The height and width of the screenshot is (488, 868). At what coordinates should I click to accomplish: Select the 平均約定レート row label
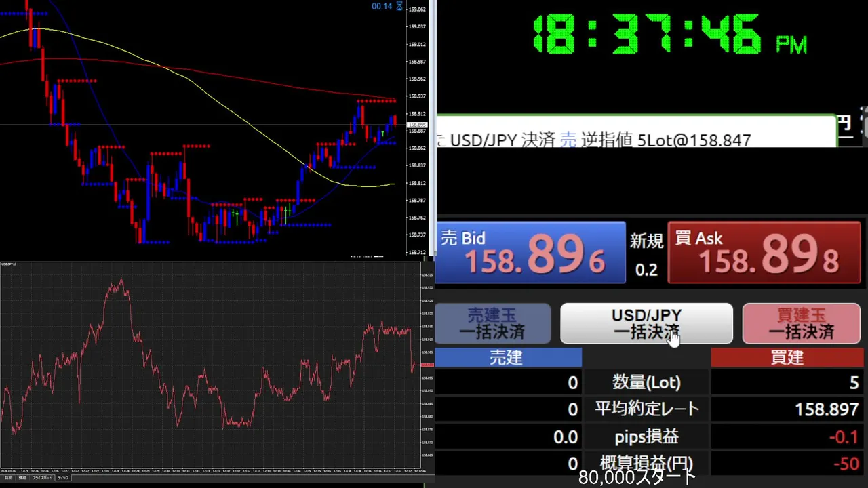(646, 409)
